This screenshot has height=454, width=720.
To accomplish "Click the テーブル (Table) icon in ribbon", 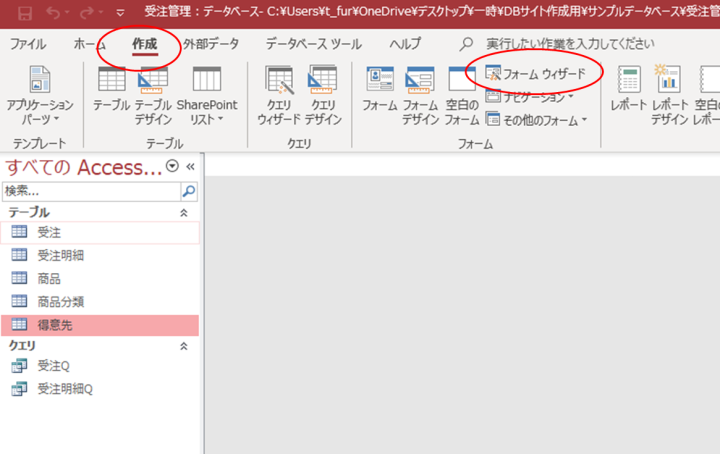I will pyautogui.click(x=111, y=90).
